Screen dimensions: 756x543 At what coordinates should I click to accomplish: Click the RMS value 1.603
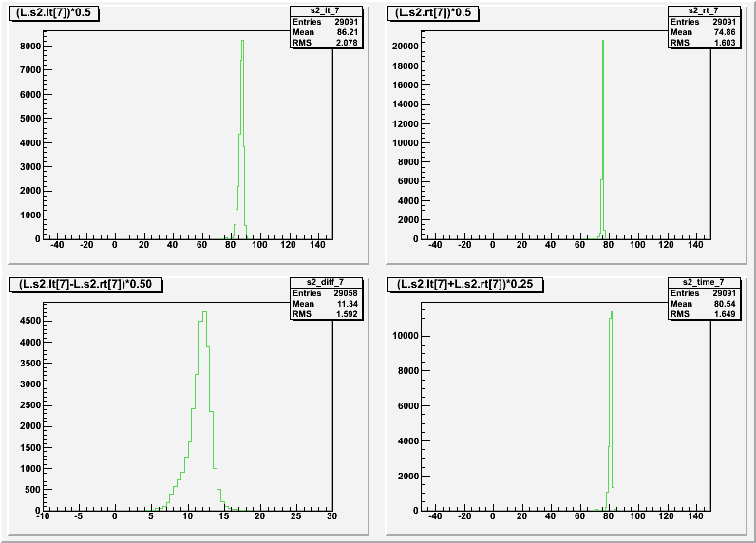(x=726, y=43)
